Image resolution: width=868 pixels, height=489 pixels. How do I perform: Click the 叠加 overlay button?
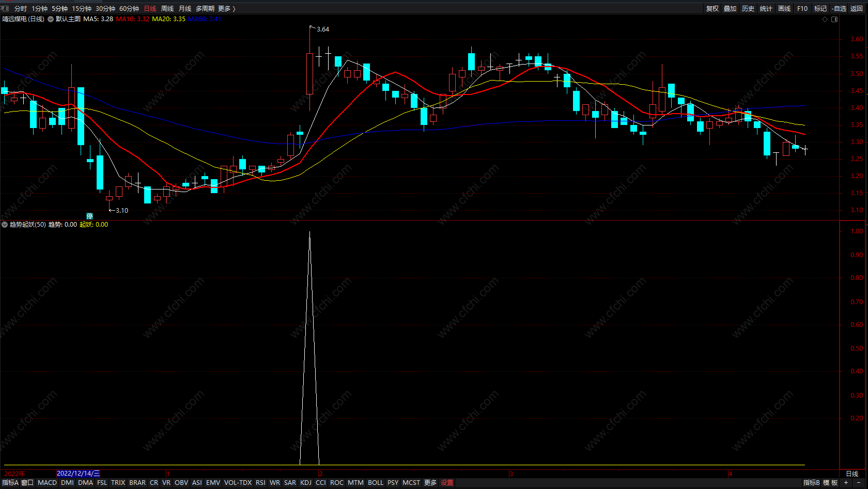pyautogui.click(x=730, y=8)
